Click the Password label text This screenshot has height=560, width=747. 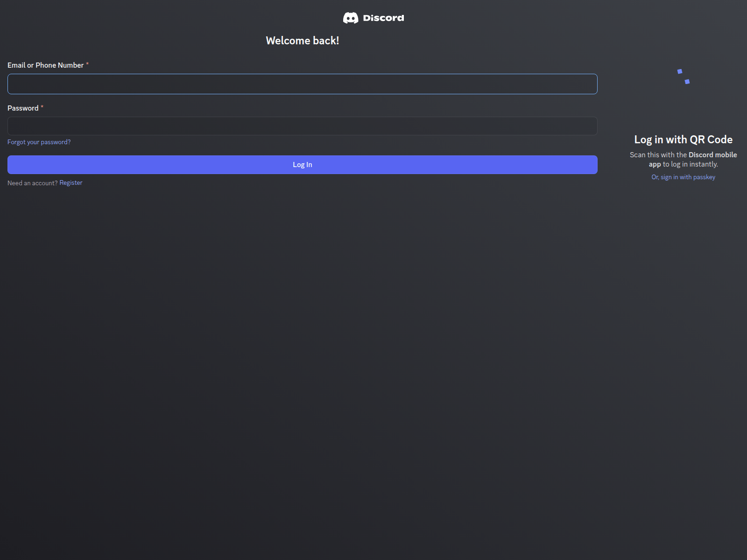pyautogui.click(x=23, y=108)
